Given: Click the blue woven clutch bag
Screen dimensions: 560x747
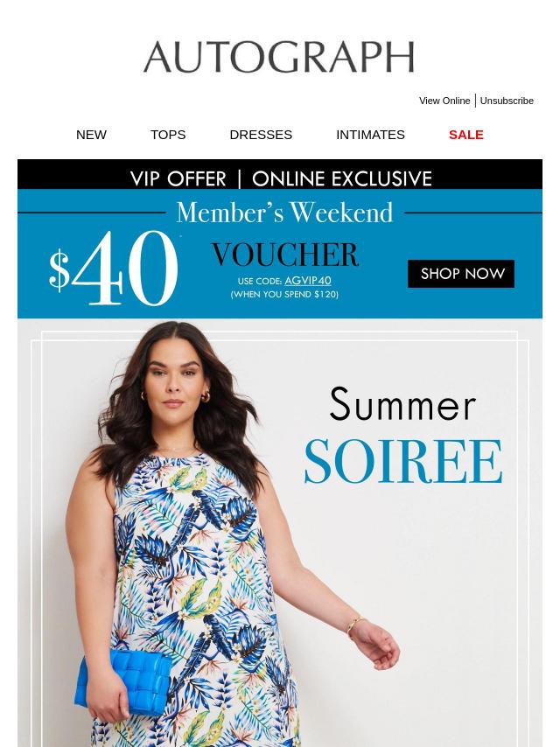Looking at the screenshot, I should (123, 681).
